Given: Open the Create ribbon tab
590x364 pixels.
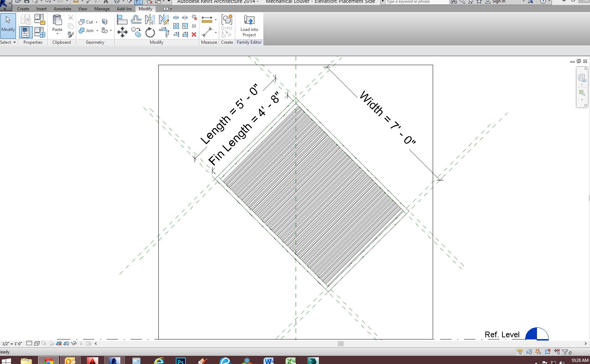Looking at the screenshot, I should tap(23, 9).
